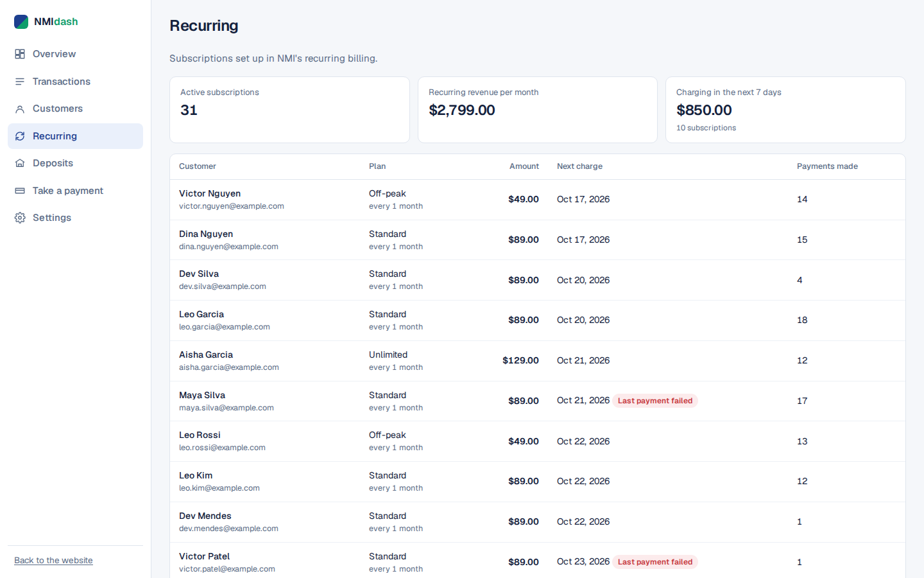
Task: Select customer Leo Garcia
Action: pyautogui.click(x=201, y=314)
